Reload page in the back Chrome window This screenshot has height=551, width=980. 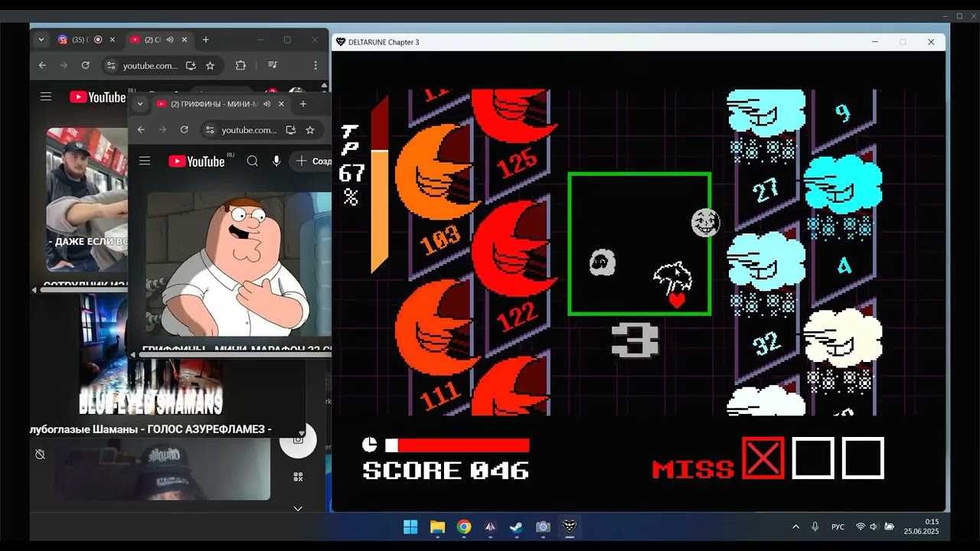click(x=85, y=66)
